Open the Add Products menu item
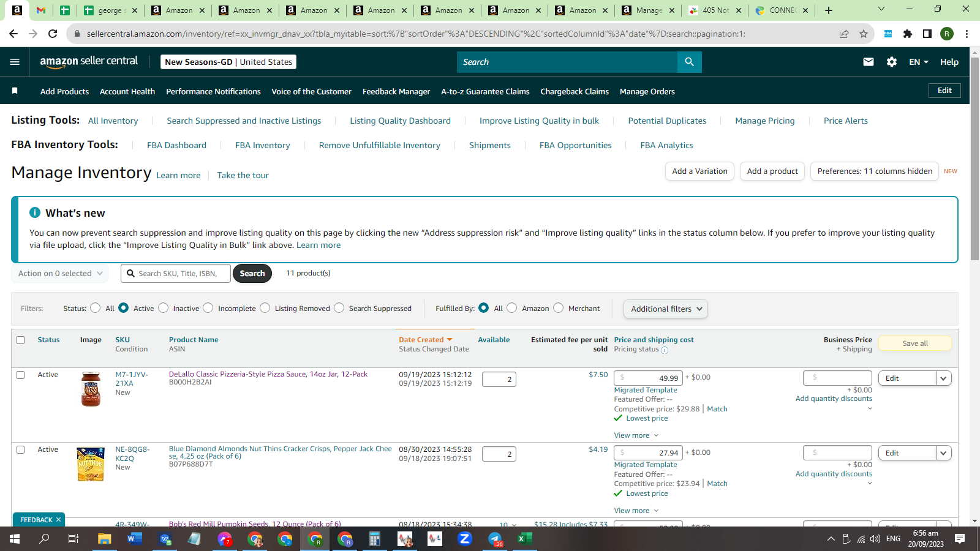Image resolution: width=980 pixels, height=551 pixels. pos(64,91)
